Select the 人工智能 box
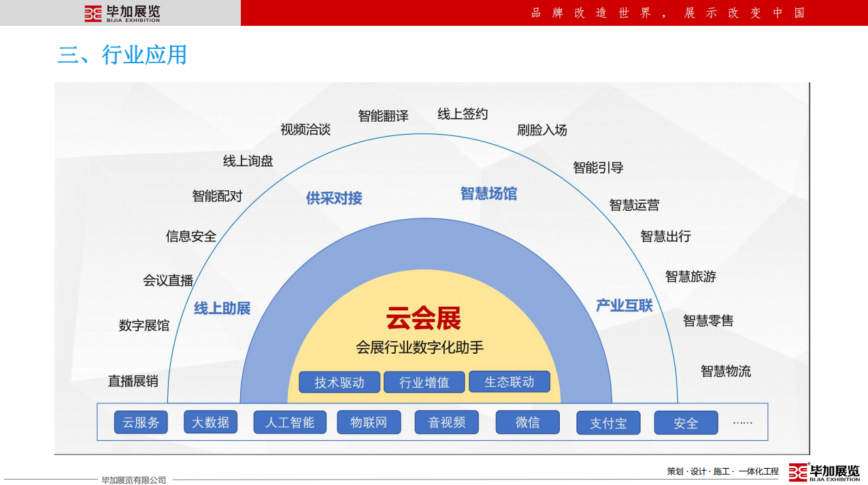The height and width of the screenshot is (485, 868). 290,422
